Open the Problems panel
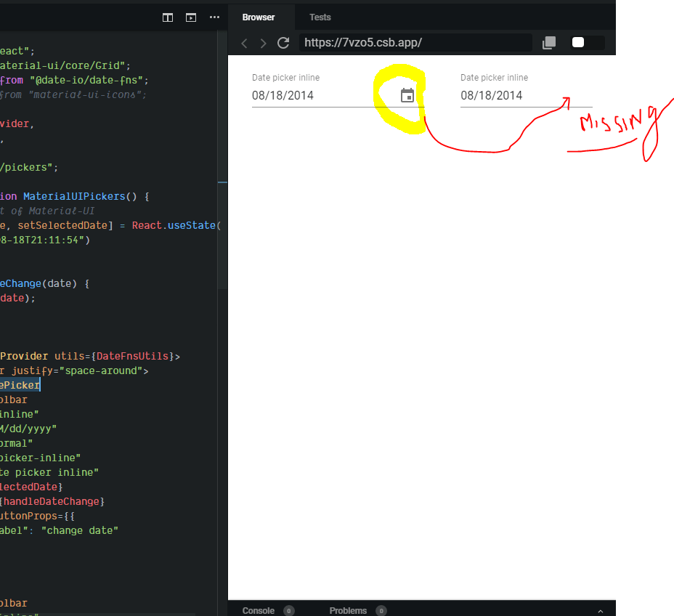The height and width of the screenshot is (616, 674). point(348,610)
